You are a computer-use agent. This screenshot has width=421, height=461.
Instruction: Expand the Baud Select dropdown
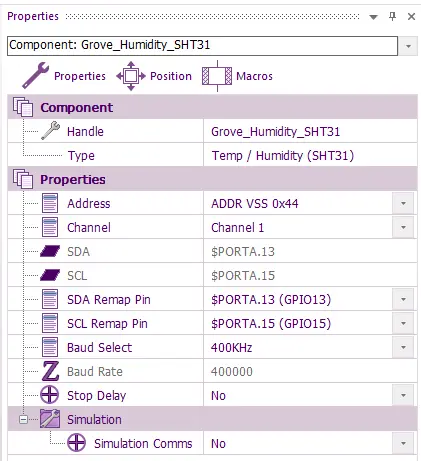(403, 347)
